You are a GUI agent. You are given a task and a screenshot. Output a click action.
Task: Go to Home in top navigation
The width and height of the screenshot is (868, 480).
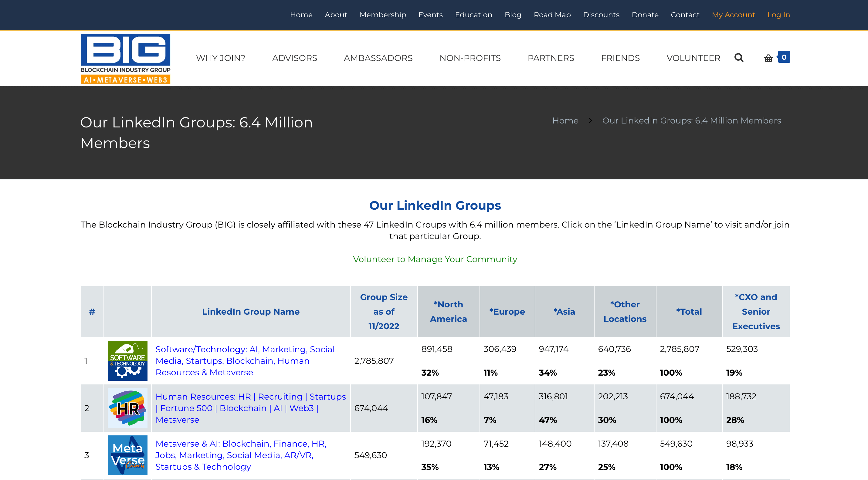(301, 15)
